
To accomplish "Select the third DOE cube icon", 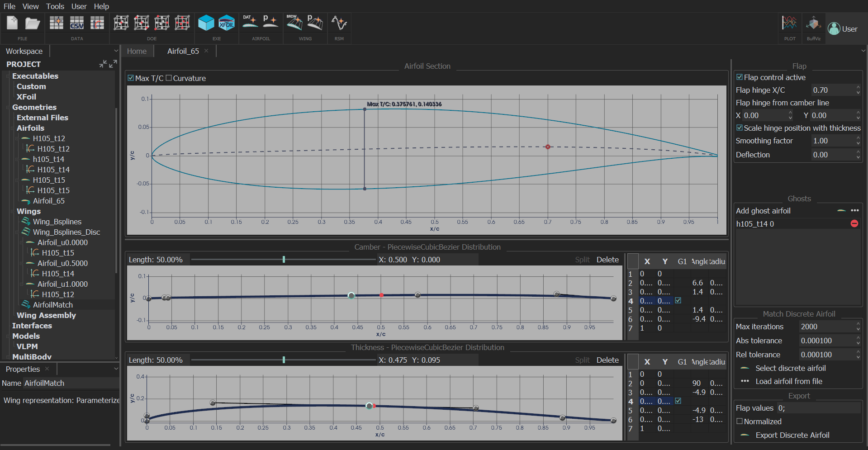I will click(162, 23).
